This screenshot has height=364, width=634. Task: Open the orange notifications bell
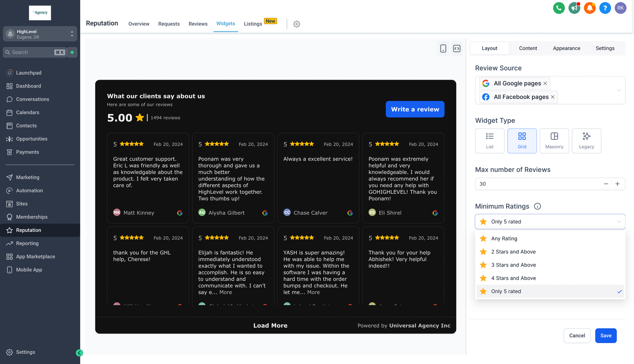tap(590, 8)
